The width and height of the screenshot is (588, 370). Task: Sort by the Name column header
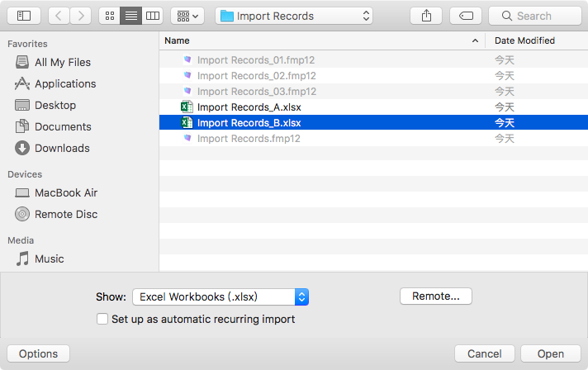[322, 40]
